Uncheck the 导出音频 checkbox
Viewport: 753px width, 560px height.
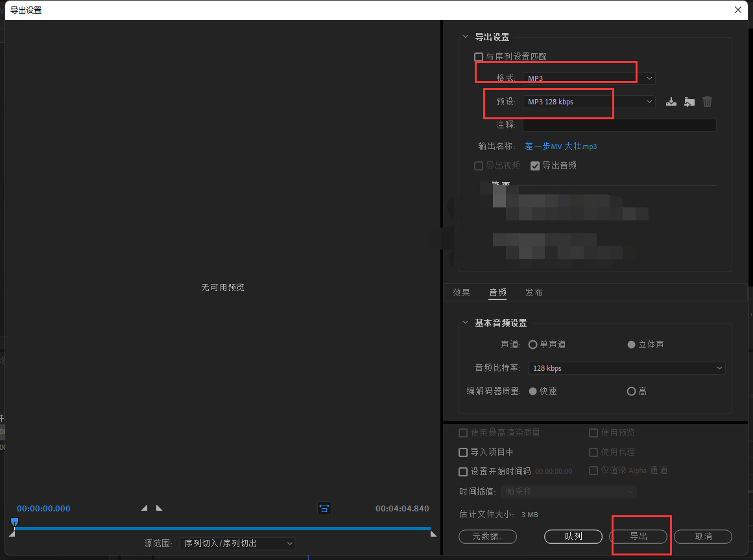click(535, 166)
